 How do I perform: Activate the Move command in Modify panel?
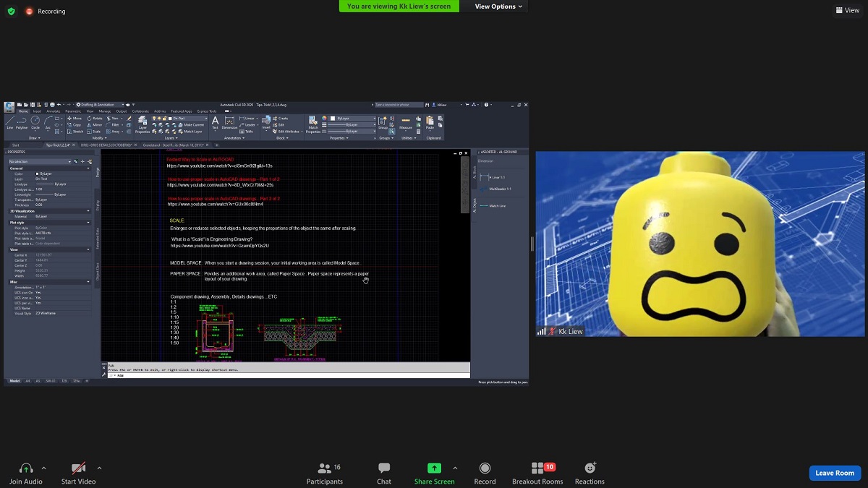(x=75, y=118)
